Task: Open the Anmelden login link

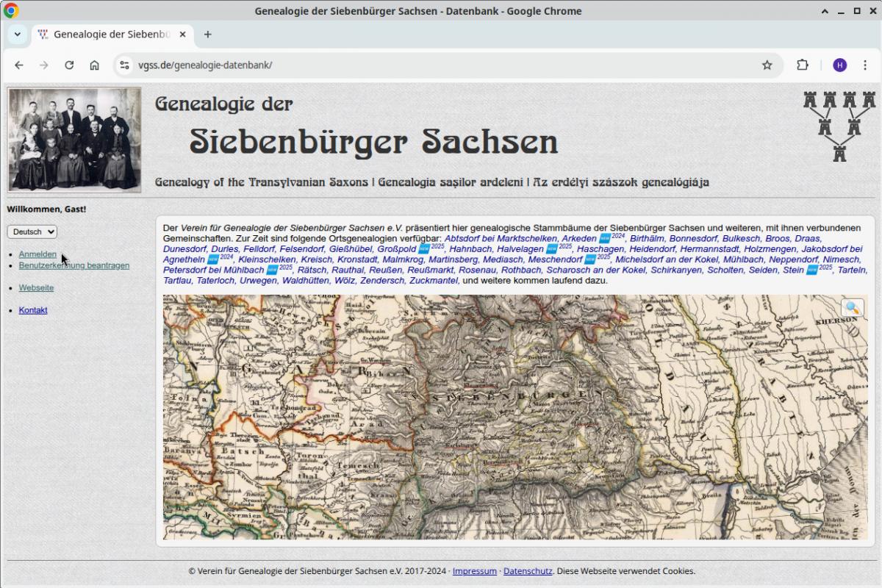Action: [37, 254]
